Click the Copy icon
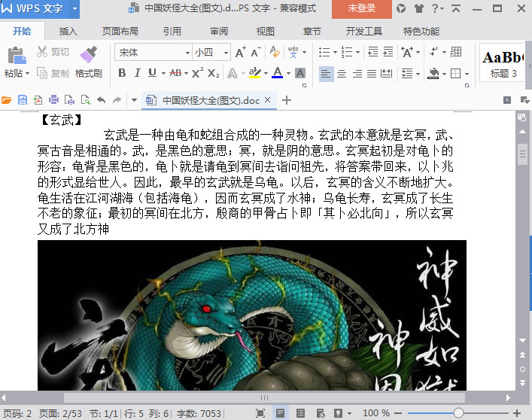The height and width of the screenshot is (420, 532). tap(42, 73)
